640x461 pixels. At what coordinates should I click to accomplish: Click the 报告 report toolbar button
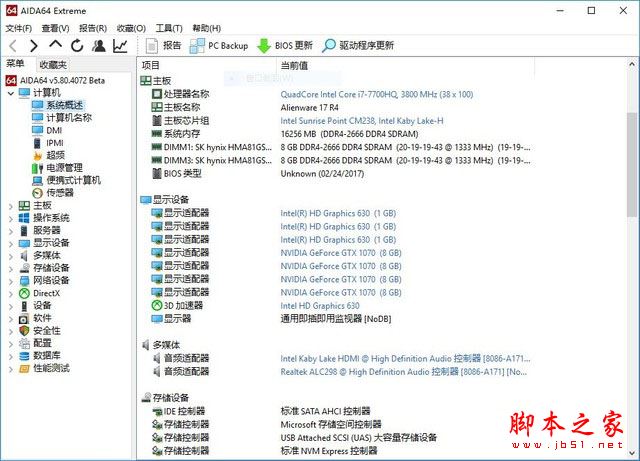point(163,45)
